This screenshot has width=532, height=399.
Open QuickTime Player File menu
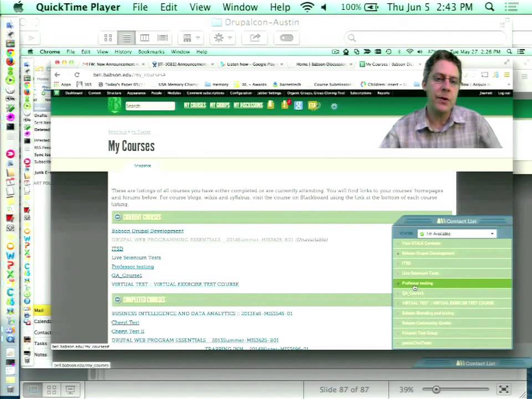click(x=140, y=7)
